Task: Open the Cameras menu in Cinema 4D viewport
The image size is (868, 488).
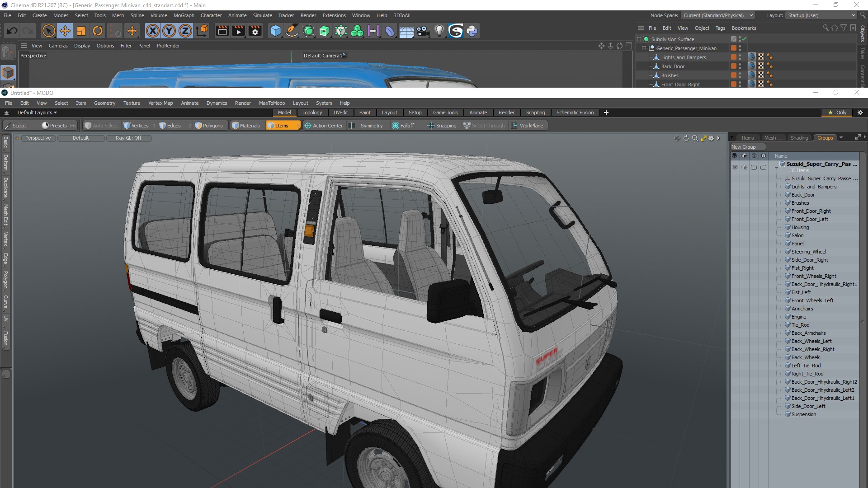Action: 58,46
